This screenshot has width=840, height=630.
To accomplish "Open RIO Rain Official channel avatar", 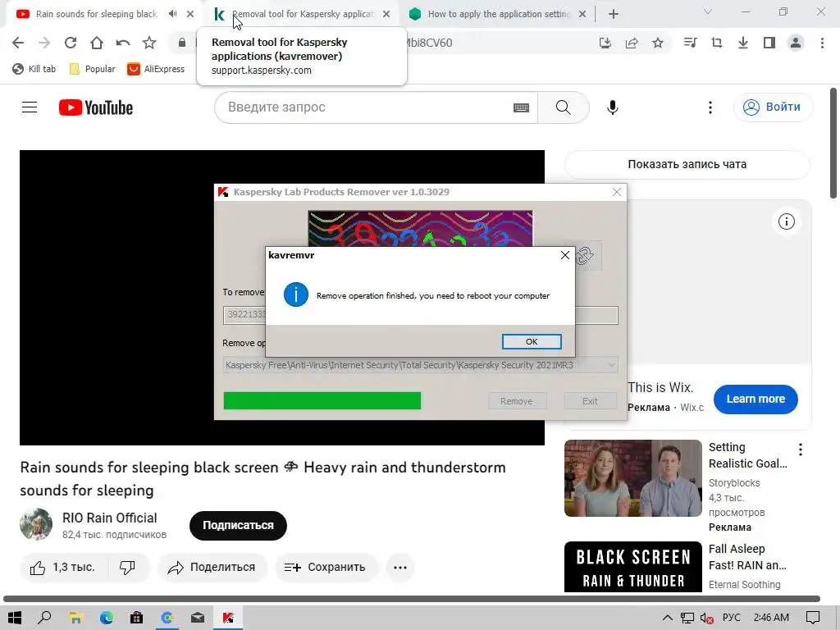I will pos(36,524).
